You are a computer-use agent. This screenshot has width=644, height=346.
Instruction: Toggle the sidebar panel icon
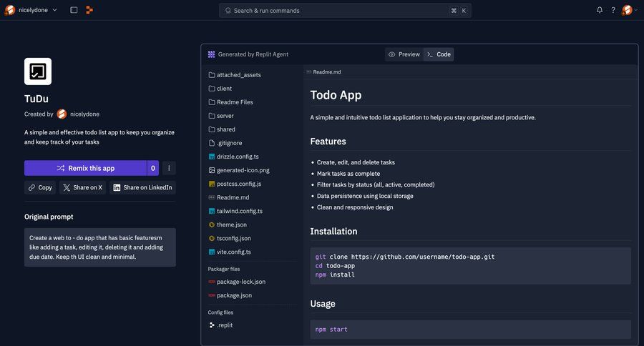(74, 10)
